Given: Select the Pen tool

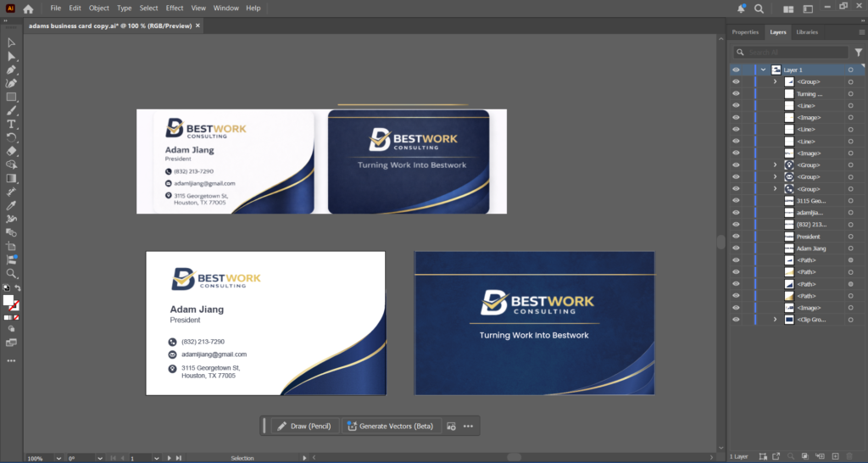Looking at the screenshot, I should pyautogui.click(x=11, y=70).
